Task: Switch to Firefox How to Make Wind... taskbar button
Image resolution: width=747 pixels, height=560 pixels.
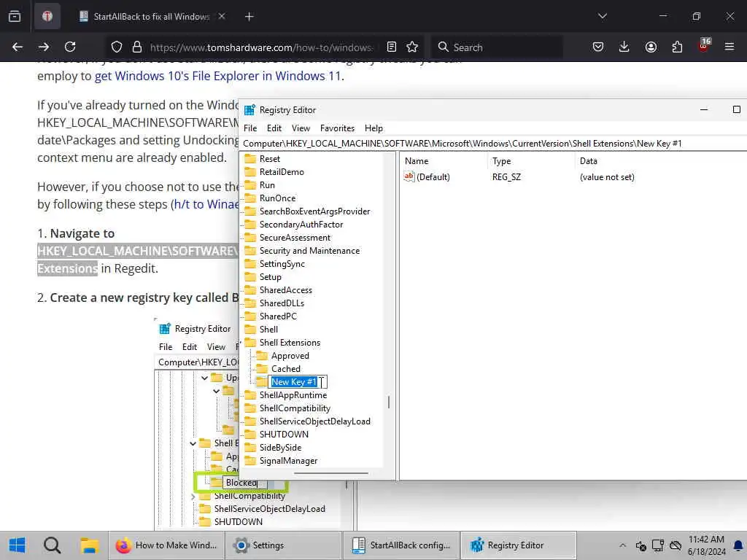Action: coord(166,545)
